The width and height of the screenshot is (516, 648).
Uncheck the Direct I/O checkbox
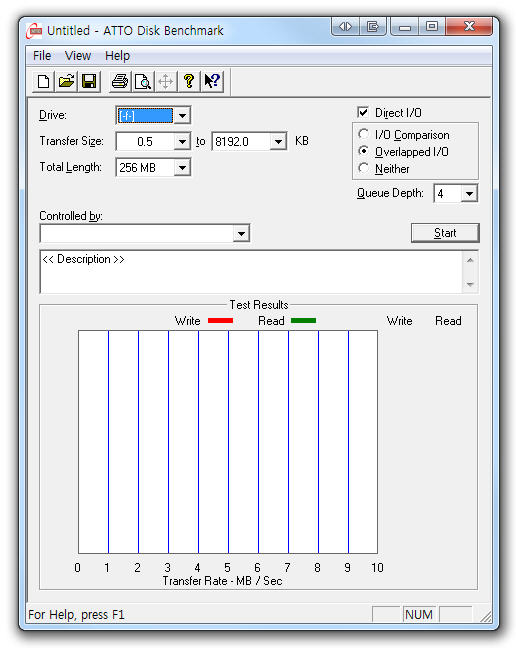tap(363, 112)
